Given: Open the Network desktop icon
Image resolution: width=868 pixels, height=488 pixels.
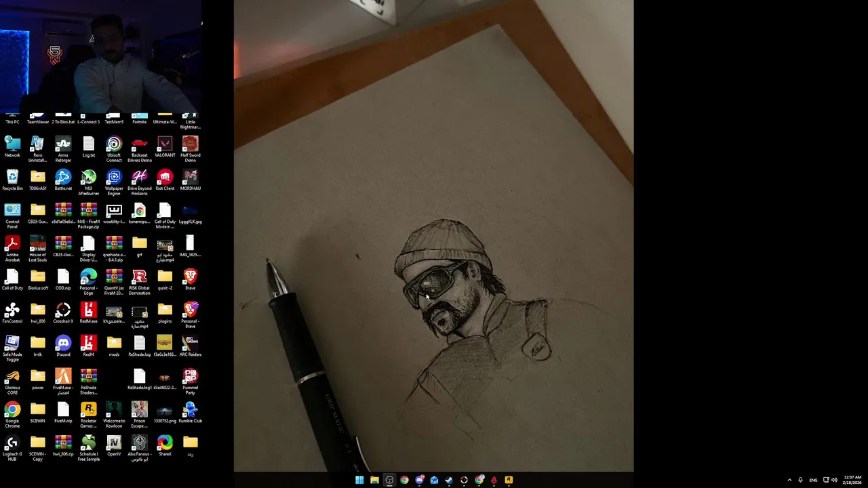Looking at the screenshot, I should (12, 147).
